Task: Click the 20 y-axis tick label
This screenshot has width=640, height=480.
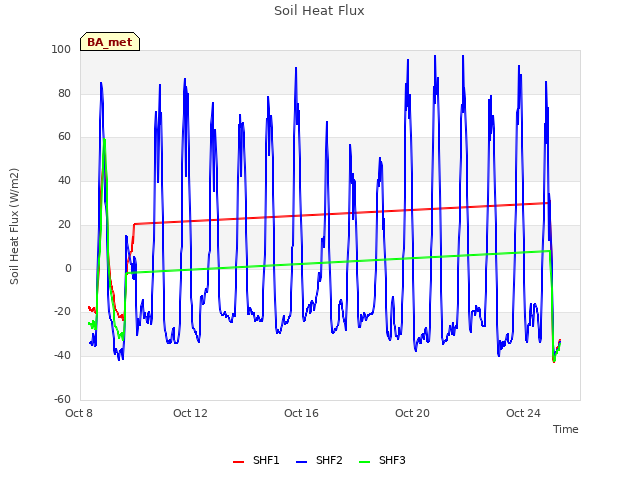Action: tap(64, 224)
